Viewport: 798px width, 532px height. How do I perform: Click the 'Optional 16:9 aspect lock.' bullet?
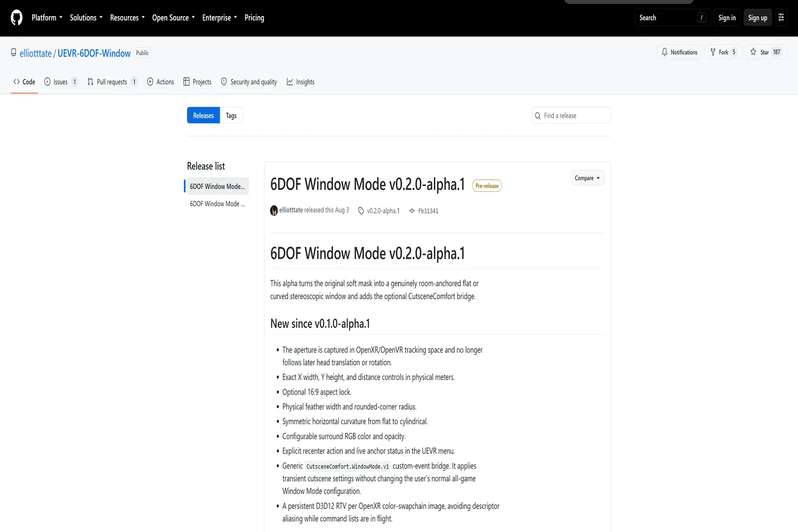point(317,392)
